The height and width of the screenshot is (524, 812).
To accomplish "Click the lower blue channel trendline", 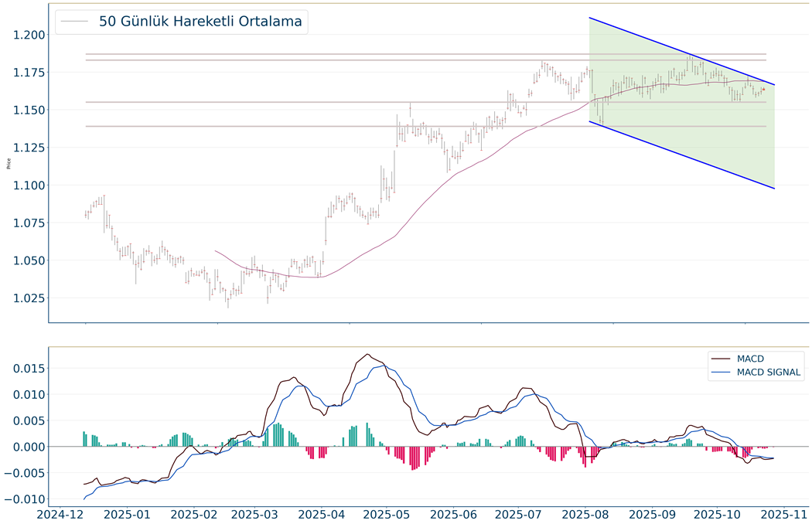I will click(x=681, y=155).
